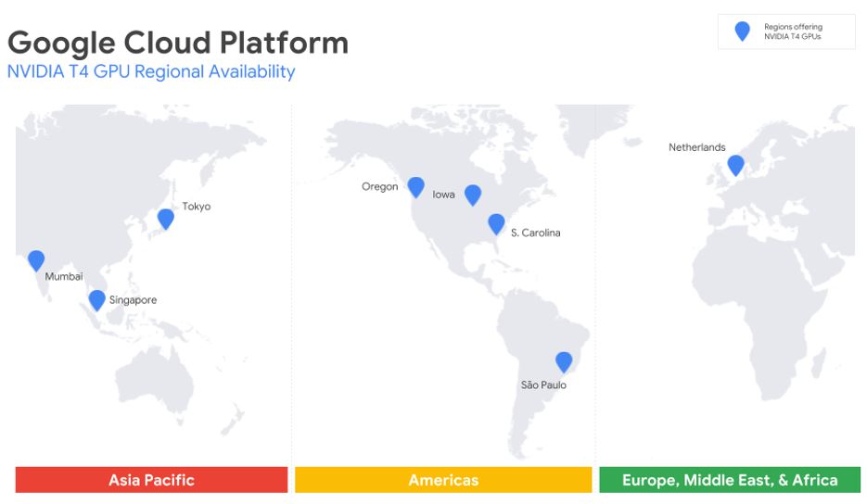
Task: Select the S. Carolina map pin
Action: tap(496, 224)
